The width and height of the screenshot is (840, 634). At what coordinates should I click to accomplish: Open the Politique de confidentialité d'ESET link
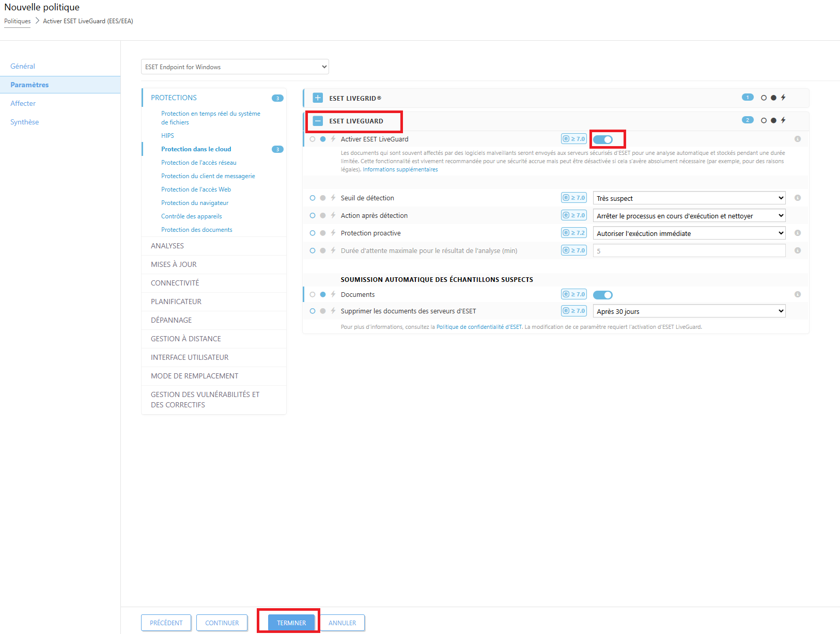(479, 327)
